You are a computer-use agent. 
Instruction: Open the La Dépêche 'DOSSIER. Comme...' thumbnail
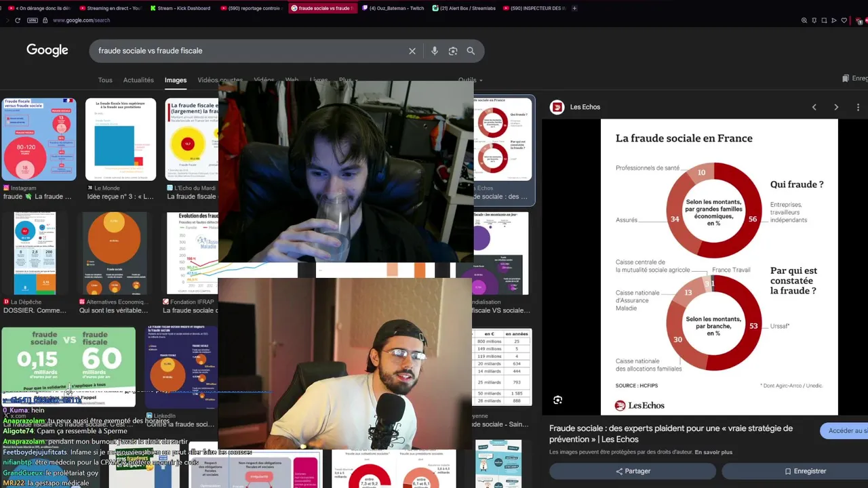coord(35,253)
